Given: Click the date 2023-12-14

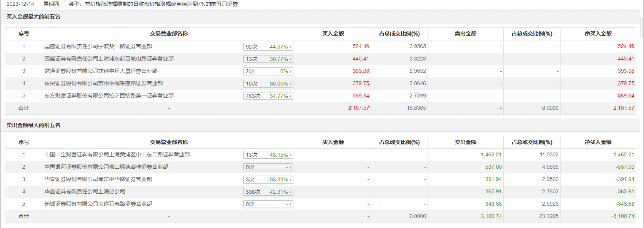Looking at the screenshot, I should tap(20, 4).
